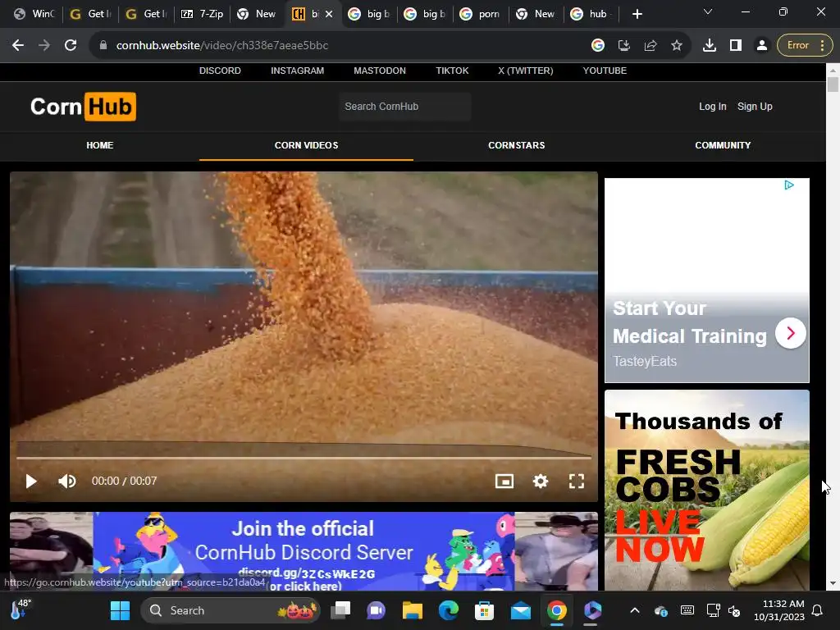The width and height of the screenshot is (840, 630).
Task: Open CORN VIDEOS section
Action: click(x=307, y=145)
